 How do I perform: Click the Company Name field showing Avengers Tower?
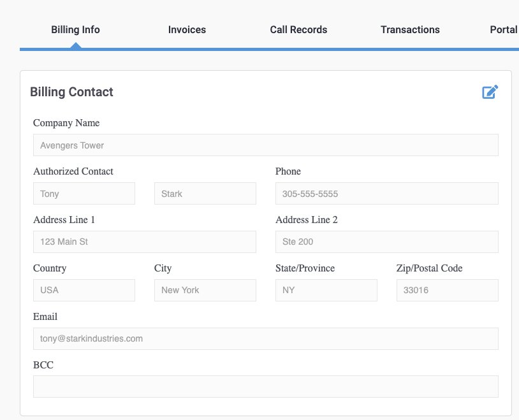click(x=266, y=145)
